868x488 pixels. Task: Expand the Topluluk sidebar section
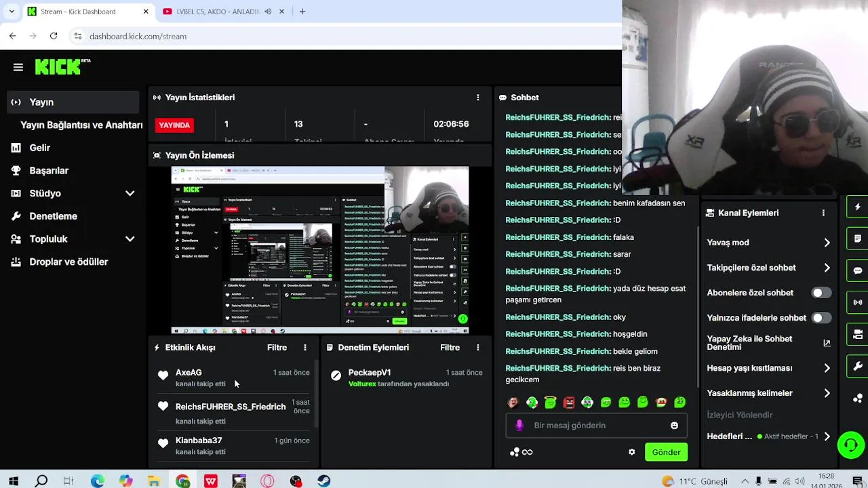click(130, 239)
